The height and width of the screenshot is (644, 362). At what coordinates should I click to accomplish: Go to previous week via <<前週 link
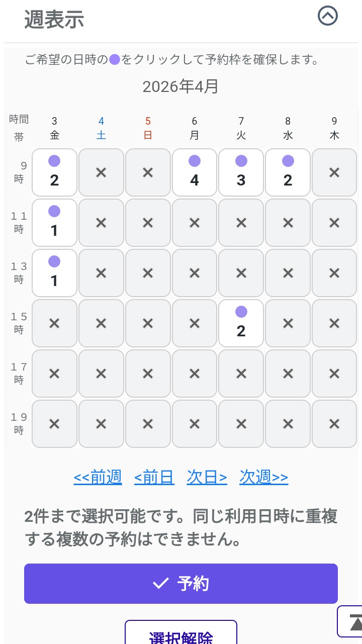click(x=98, y=477)
